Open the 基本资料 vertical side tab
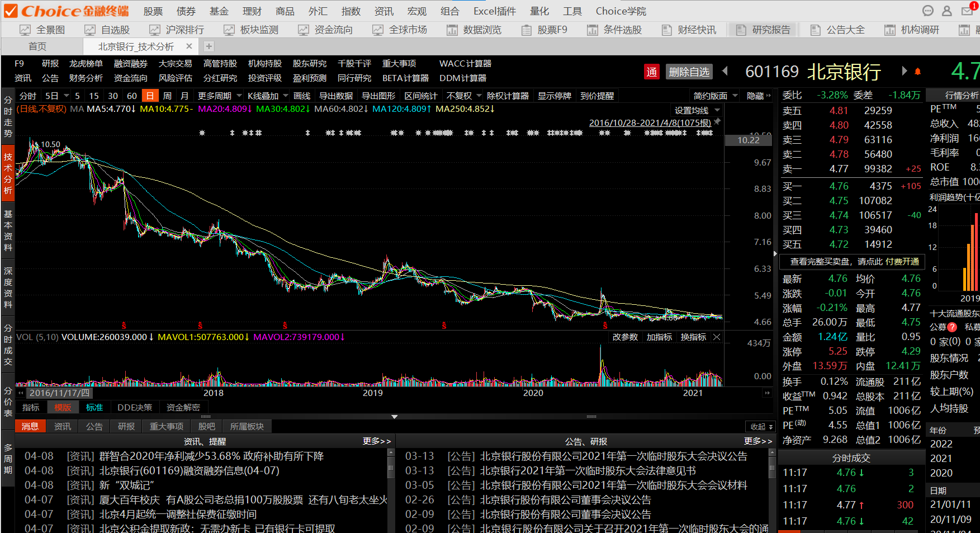The width and height of the screenshot is (980, 533). [8, 230]
